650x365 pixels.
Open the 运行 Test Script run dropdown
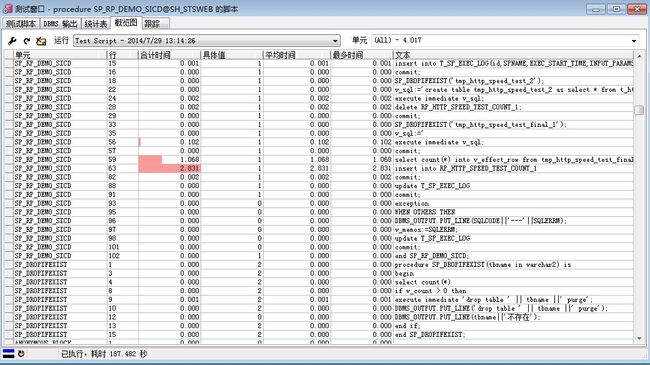tap(207, 41)
